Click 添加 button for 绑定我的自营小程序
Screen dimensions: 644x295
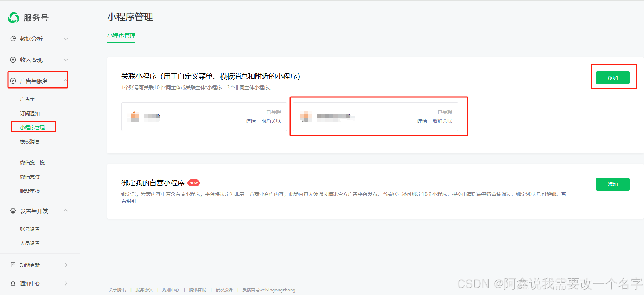612,184
